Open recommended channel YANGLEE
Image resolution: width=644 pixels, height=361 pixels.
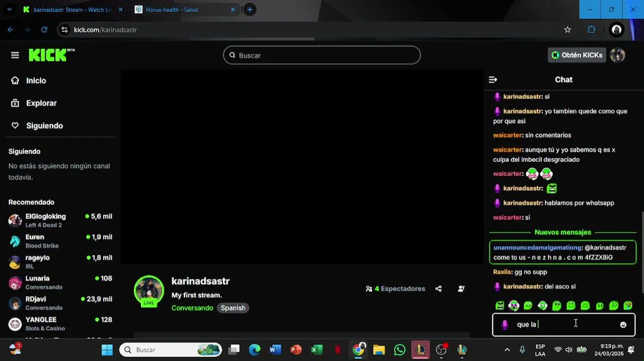pyautogui.click(x=60, y=323)
